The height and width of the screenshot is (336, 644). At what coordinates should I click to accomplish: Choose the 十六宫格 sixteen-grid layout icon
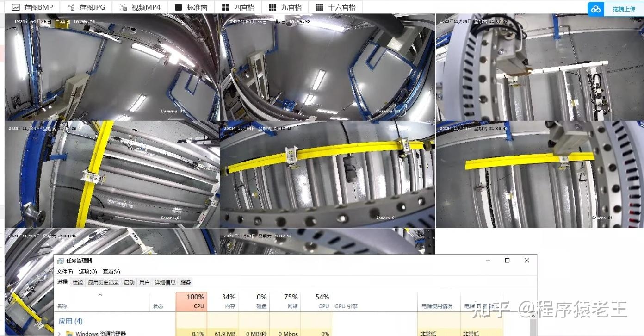pos(320,7)
